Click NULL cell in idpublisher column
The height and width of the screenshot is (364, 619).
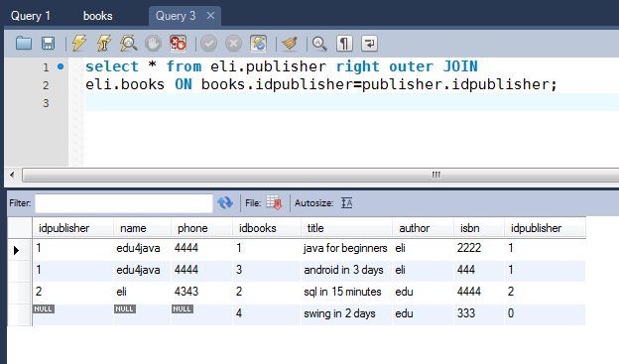(73, 314)
